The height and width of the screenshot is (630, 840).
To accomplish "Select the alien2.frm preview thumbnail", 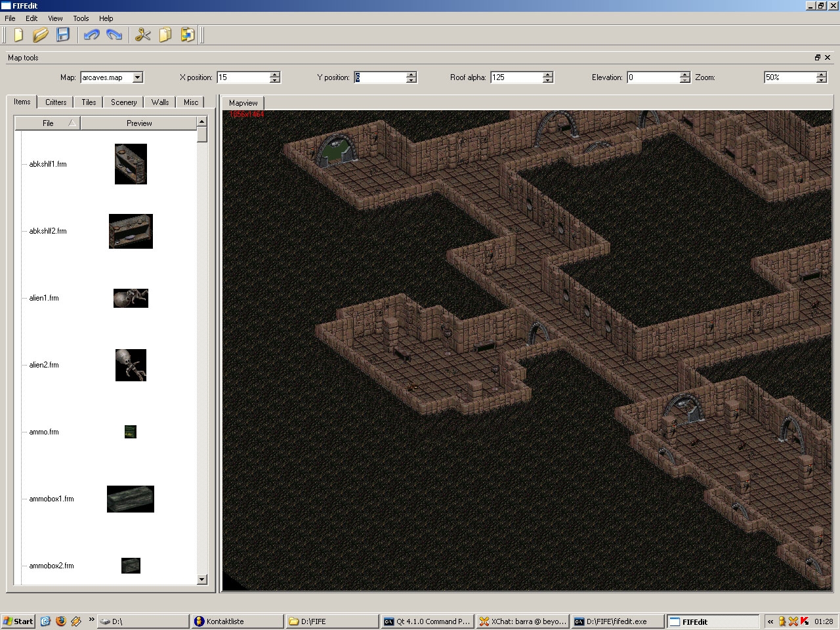I will [131, 365].
